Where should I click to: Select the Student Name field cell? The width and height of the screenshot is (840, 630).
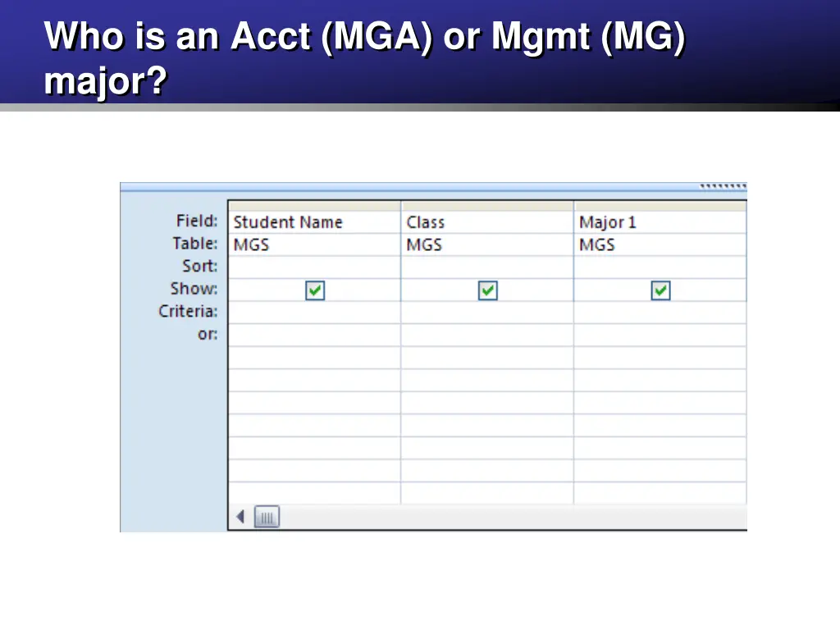tap(314, 221)
